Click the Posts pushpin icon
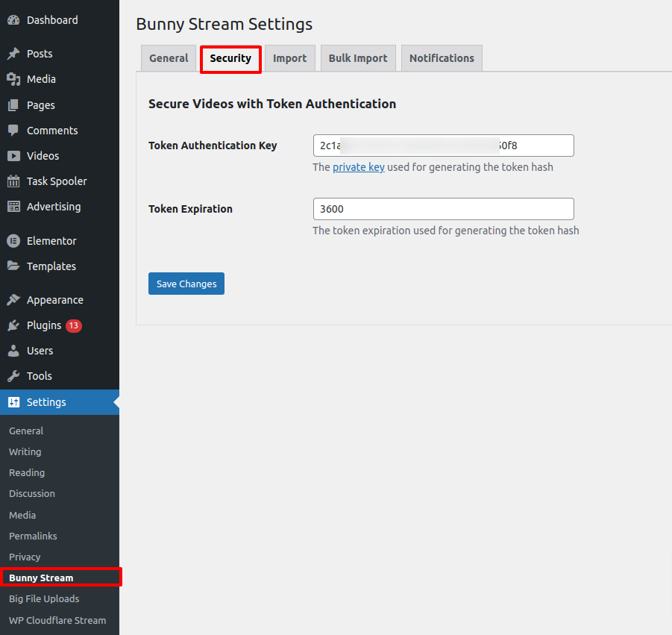672x635 pixels. click(x=13, y=54)
